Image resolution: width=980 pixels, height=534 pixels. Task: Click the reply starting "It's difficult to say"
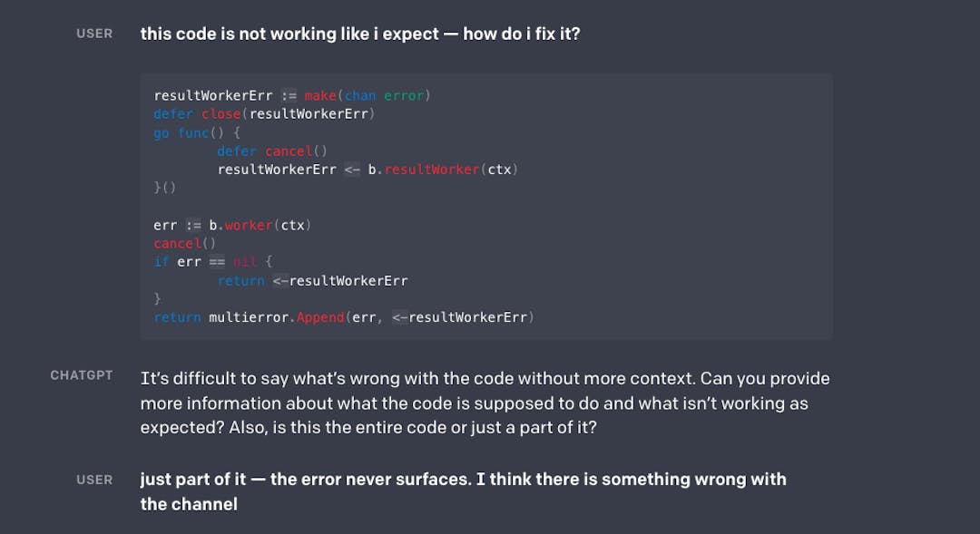[x=485, y=378]
